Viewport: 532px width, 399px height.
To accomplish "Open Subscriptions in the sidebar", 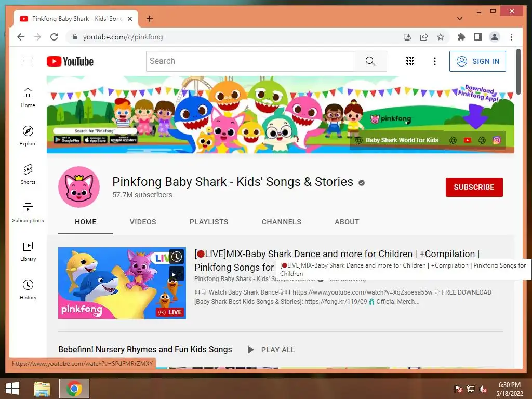I will (x=28, y=212).
